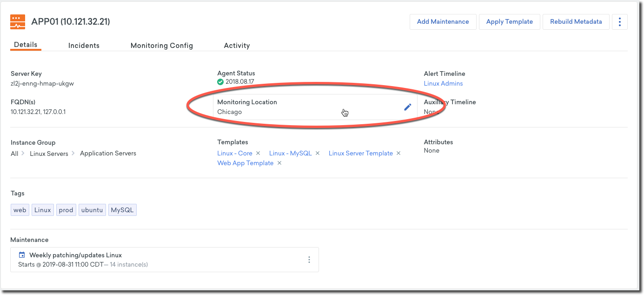Remove the Web App Template
644x295 pixels.
[279, 163]
